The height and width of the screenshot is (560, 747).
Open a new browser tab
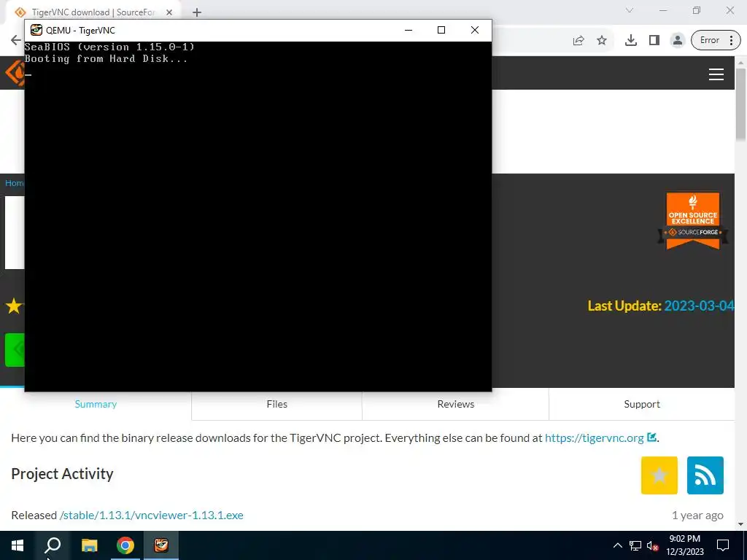[197, 12]
